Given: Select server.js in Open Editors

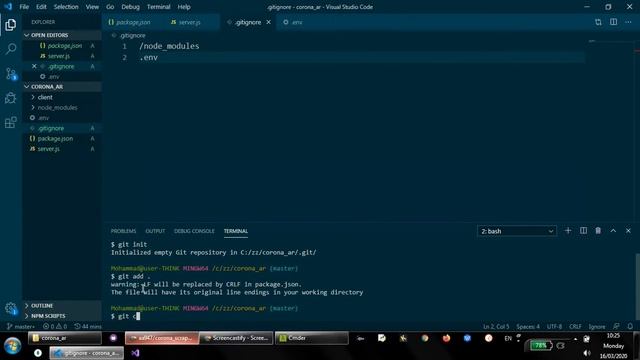Looking at the screenshot, I should [62, 56].
